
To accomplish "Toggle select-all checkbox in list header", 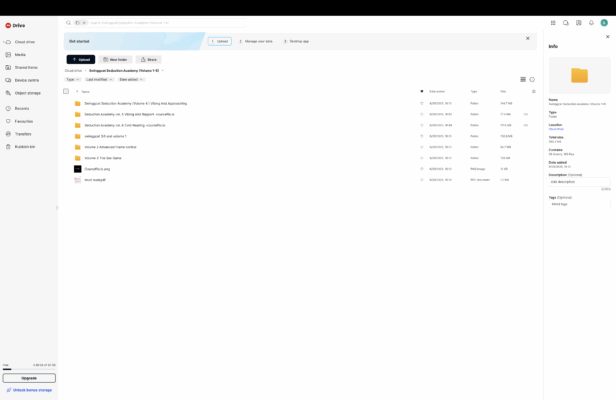I will point(66,91).
